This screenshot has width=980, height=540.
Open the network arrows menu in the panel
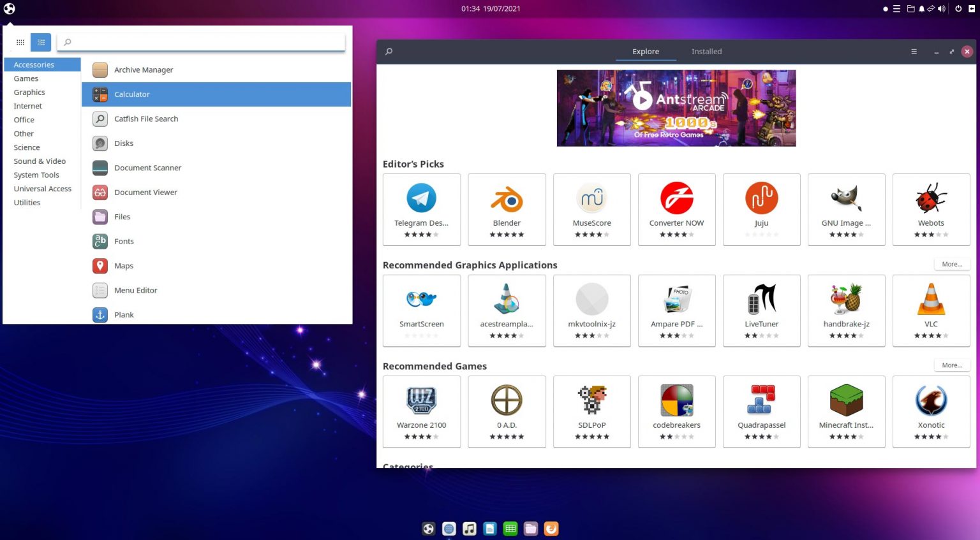click(932, 8)
